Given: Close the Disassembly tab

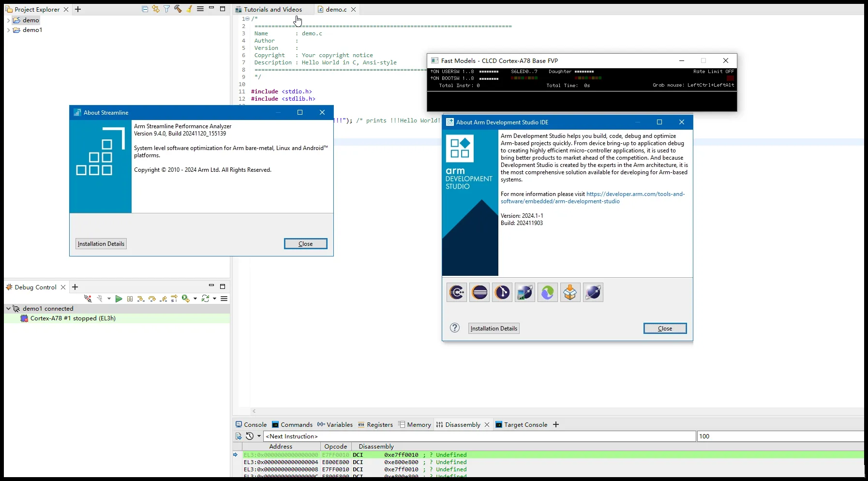Looking at the screenshot, I should [487, 425].
